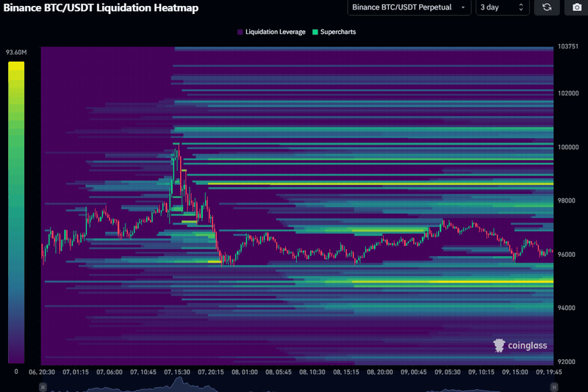The image size is (588, 392).
Task: Click the 08, 20:00 time axis label
Action: click(x=379, y=371)
